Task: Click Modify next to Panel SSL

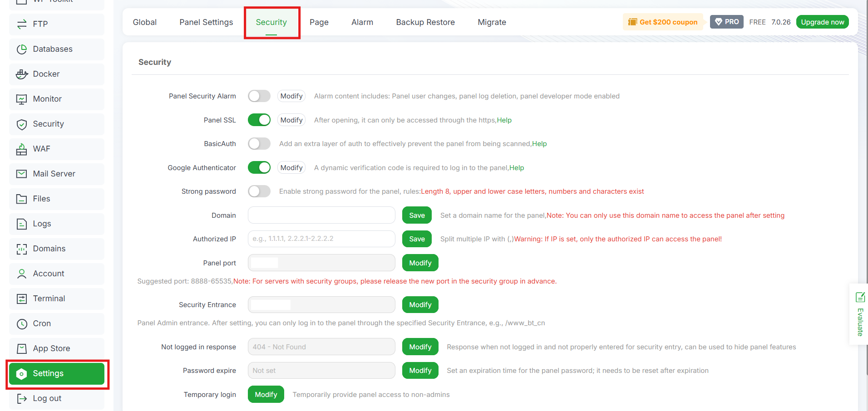Action: click(291, 120)
